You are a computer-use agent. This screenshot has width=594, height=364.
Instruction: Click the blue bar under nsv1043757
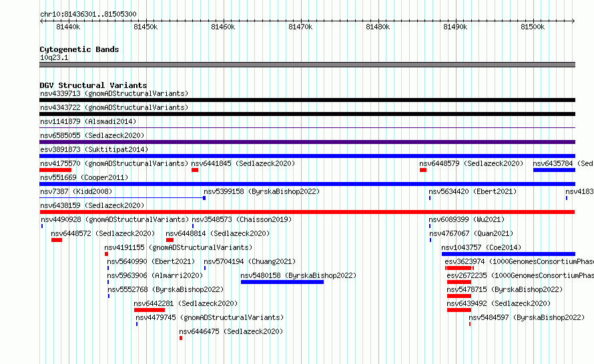pyautogui.click(x=509, y=254)
